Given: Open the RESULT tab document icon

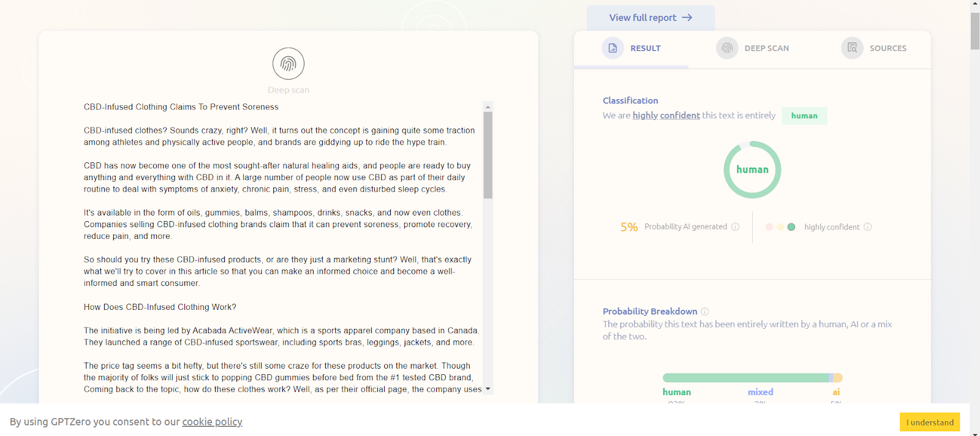Looking at the screenshot, I should 612,48.
